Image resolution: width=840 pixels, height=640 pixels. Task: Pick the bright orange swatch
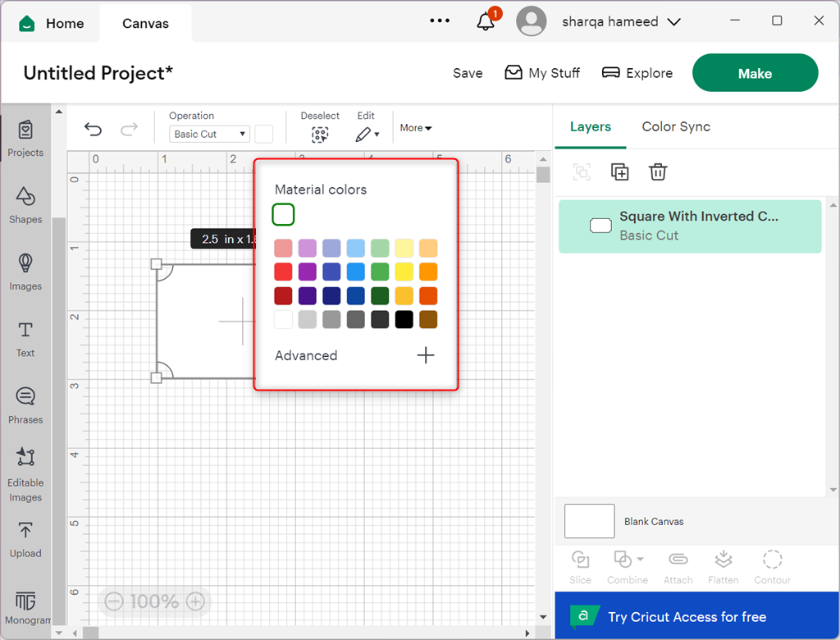[428, 272]
